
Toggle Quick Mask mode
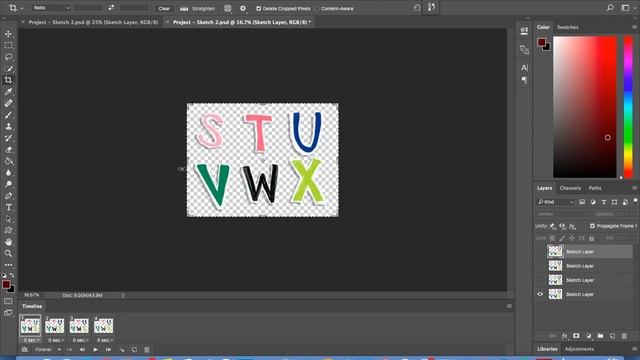tap(8, 301)
